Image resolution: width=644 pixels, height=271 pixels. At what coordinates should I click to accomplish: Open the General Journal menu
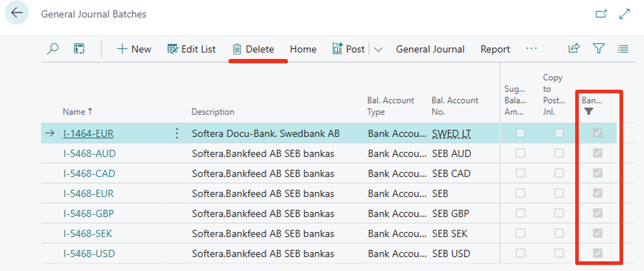pyautogui.click(x=430, y=49)
